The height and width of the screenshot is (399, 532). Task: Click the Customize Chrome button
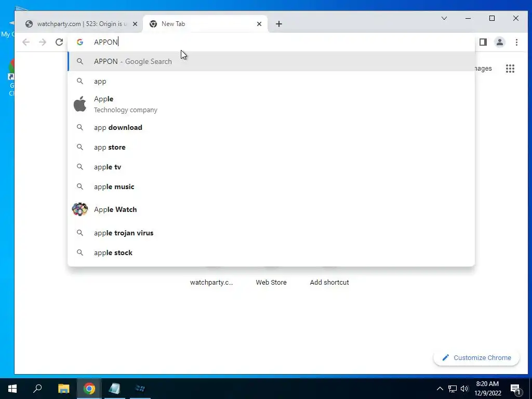tap(476, 357)
